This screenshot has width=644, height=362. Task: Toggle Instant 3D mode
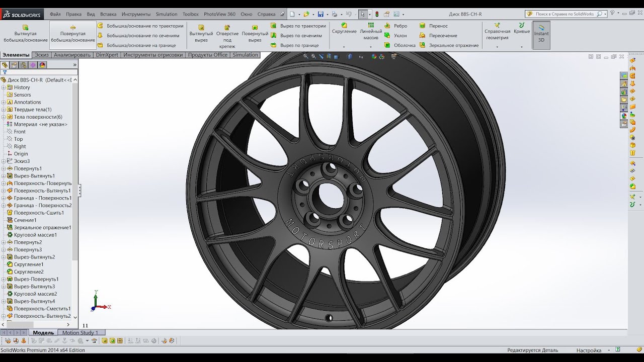541,34
